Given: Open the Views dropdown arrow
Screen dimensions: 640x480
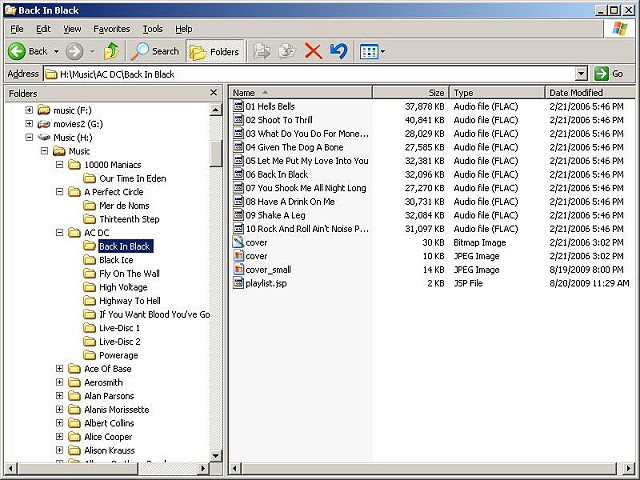Looking at the screenshot, I should click(x=383, y=52).
